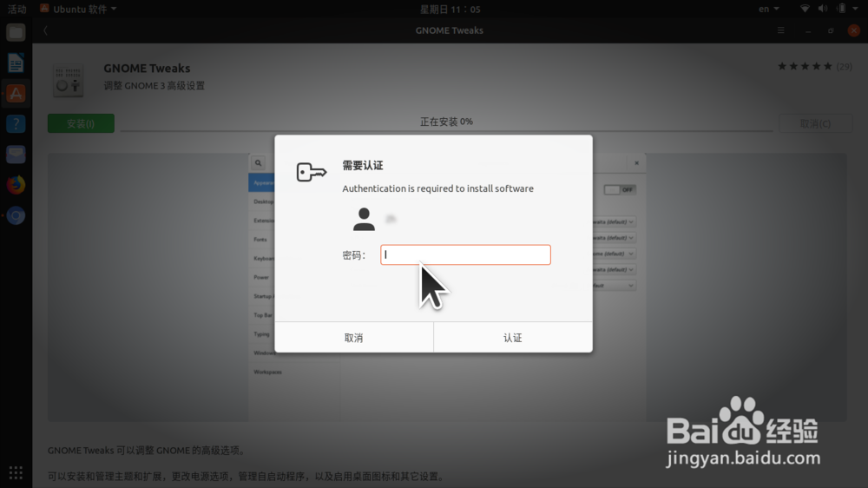Screen dimensions: 868x488
Task: Click the 认证 authenticate button
Action: (513, 337)
